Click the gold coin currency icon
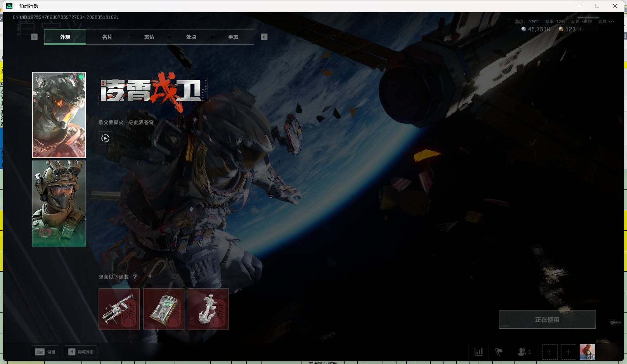 pyautogui.click(x=561, y=29)
